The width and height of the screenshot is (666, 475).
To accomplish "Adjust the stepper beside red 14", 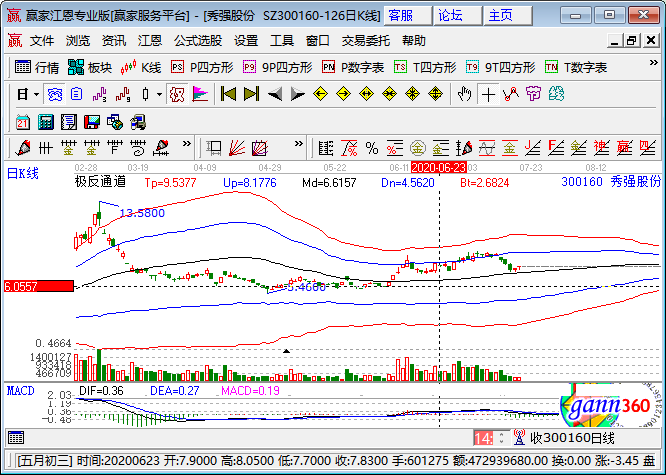I will (501, 438).
